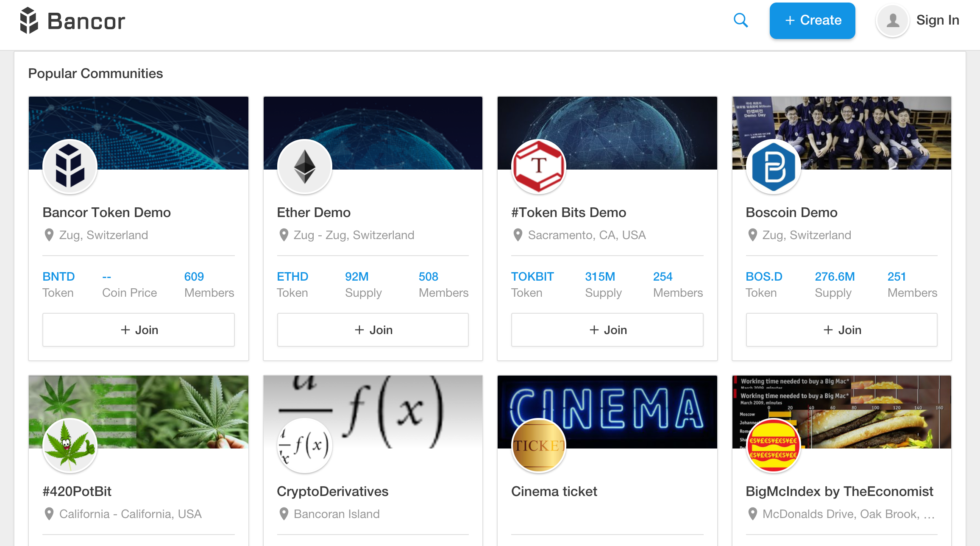This screenshot has height=546, width=980.
Task: Open the BigMcIndex yellow-red avatar
Action: pos(773,446)
